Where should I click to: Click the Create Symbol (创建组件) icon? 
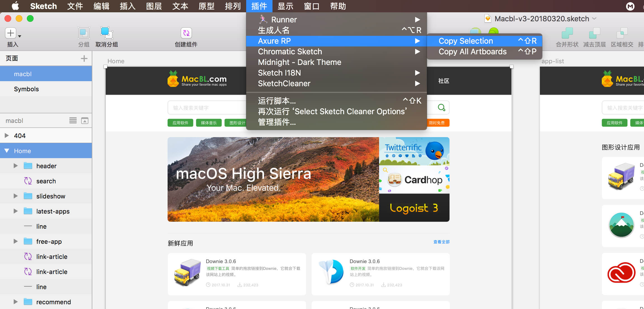(186, 33)
